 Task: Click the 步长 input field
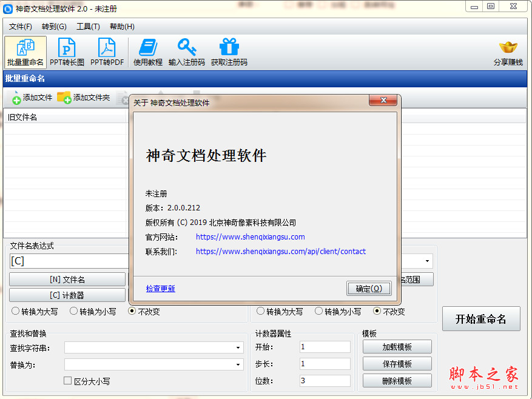click(325, 364)
